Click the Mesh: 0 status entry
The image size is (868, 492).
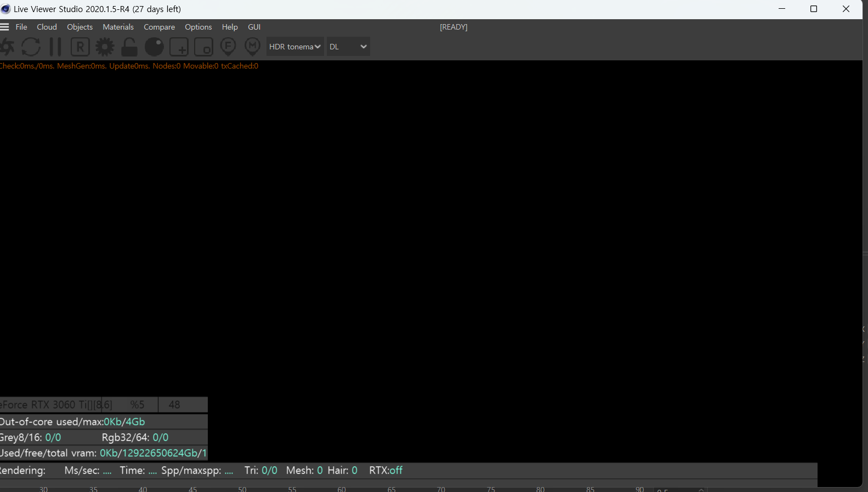[304, 471]
